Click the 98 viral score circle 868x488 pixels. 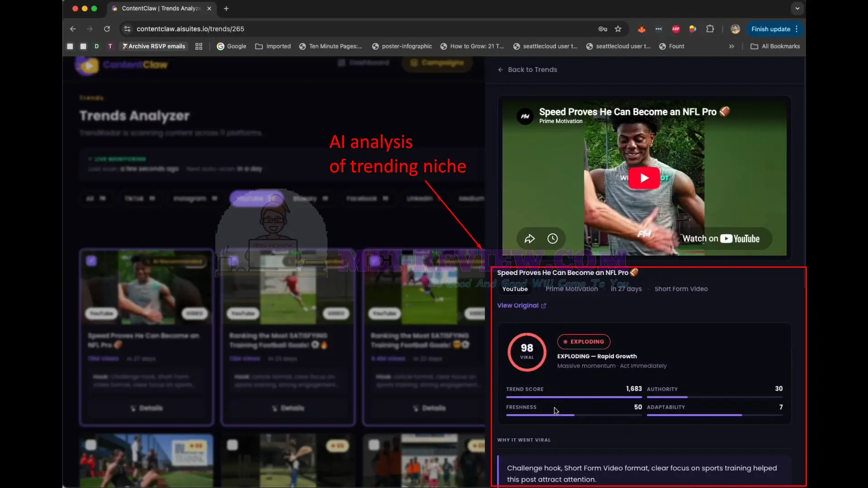point(526,352)
